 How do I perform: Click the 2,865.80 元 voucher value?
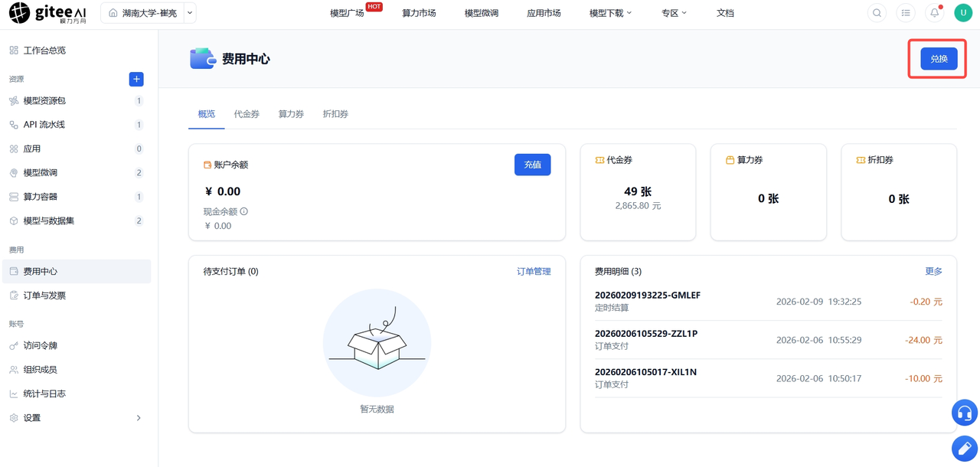638,206
